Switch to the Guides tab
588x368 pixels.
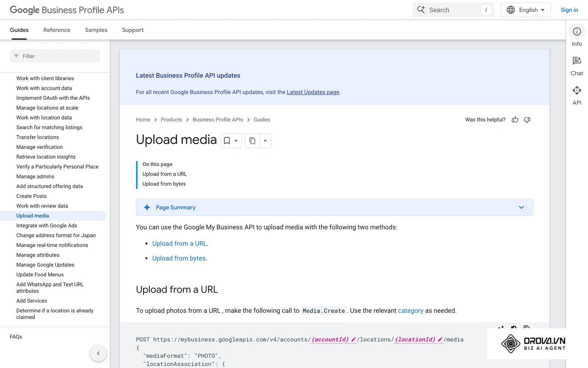(x=19, y=30)
